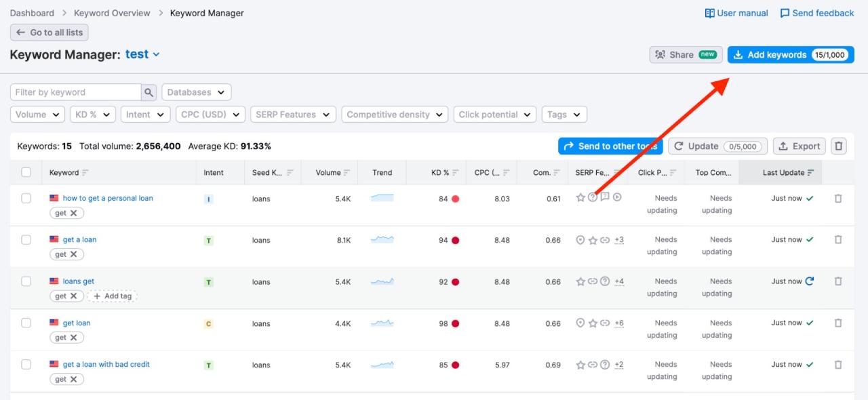Refresh the 'loans get' row update icon
Image resolution: width=868 pixels, height=400 pixels.
(809, 281)
